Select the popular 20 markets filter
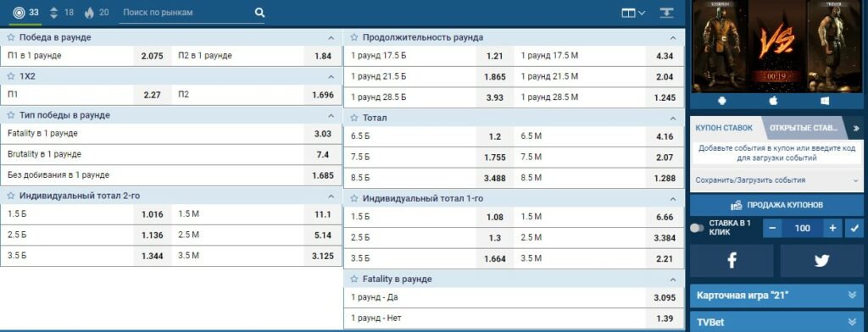Viewport: 868px width, 332px height. point(97,12)
